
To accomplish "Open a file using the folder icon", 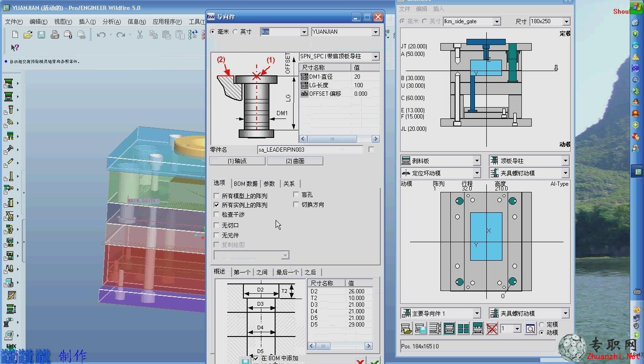I will click(28, 35).
